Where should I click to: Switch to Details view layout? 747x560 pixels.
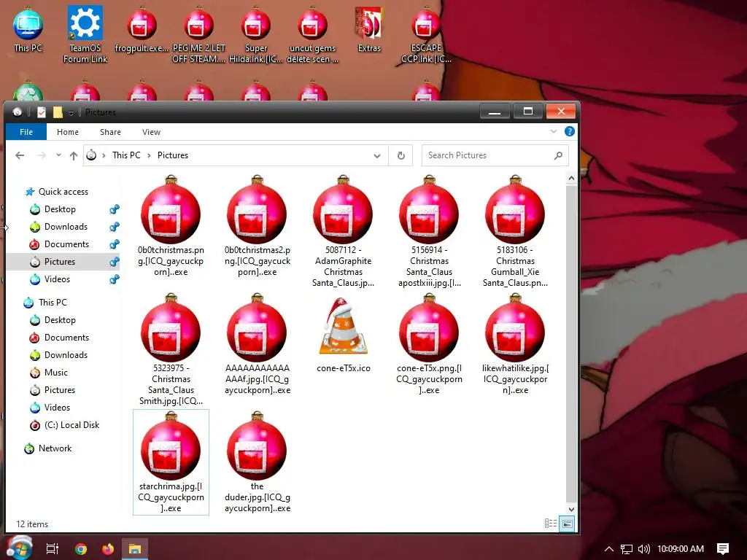coord(551,524)
